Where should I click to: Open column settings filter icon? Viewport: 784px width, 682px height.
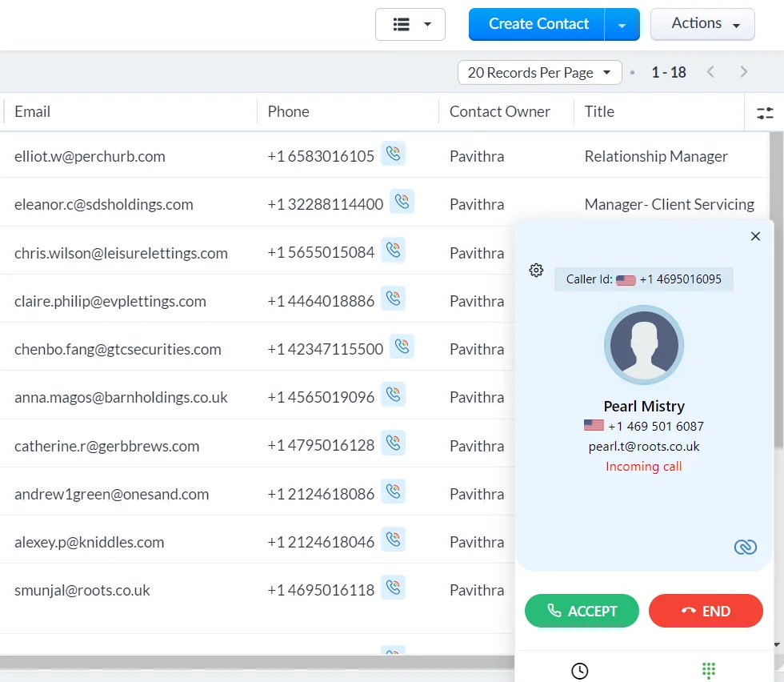point(765,113)
